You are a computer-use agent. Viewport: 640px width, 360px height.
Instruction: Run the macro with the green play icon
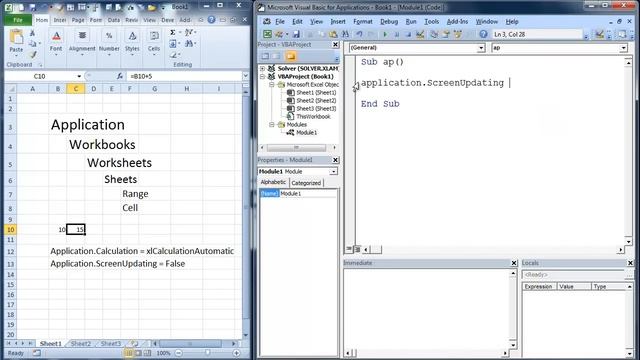384,35
